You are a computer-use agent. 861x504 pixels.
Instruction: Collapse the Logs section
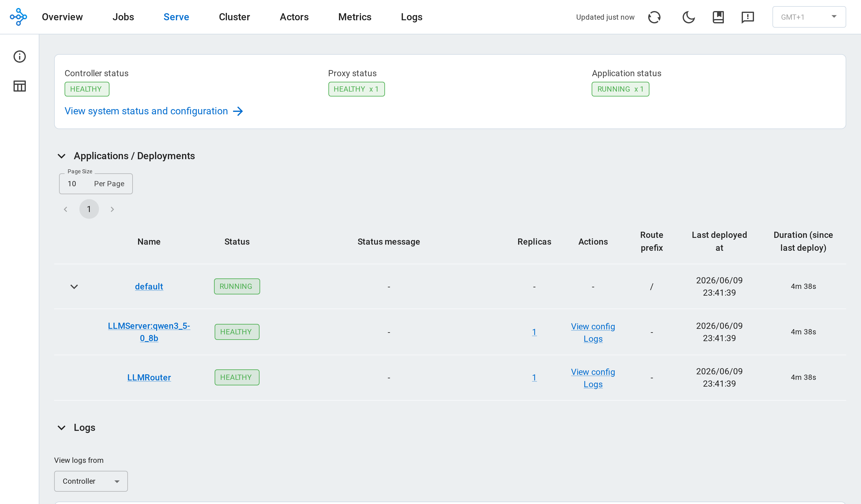click(61, 428)
